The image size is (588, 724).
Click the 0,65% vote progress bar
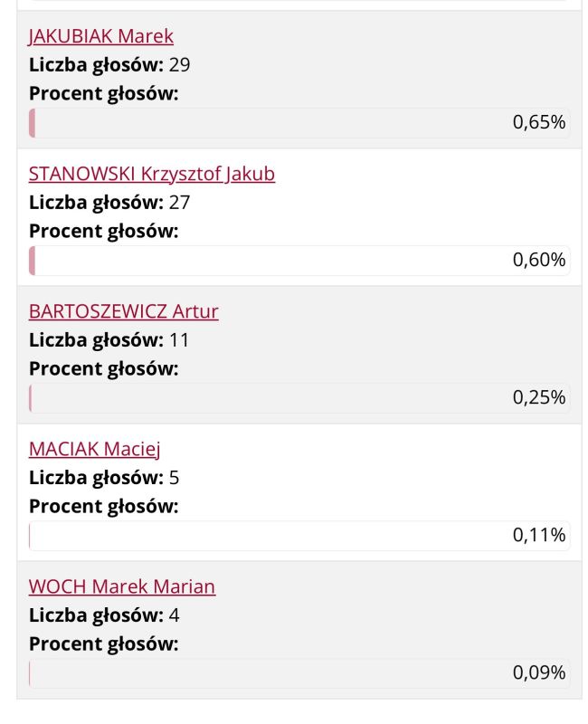point(299,123)
